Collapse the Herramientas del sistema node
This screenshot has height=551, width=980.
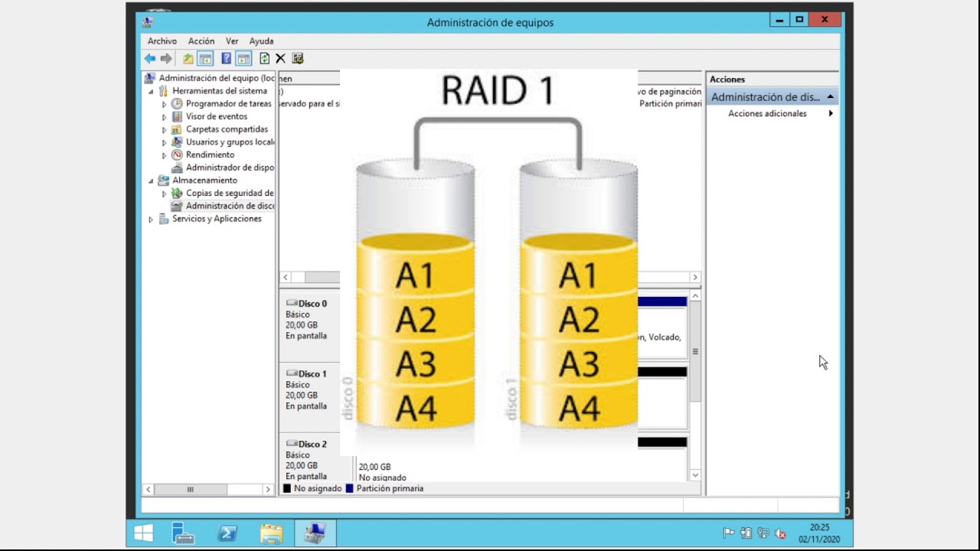point(151,91)
